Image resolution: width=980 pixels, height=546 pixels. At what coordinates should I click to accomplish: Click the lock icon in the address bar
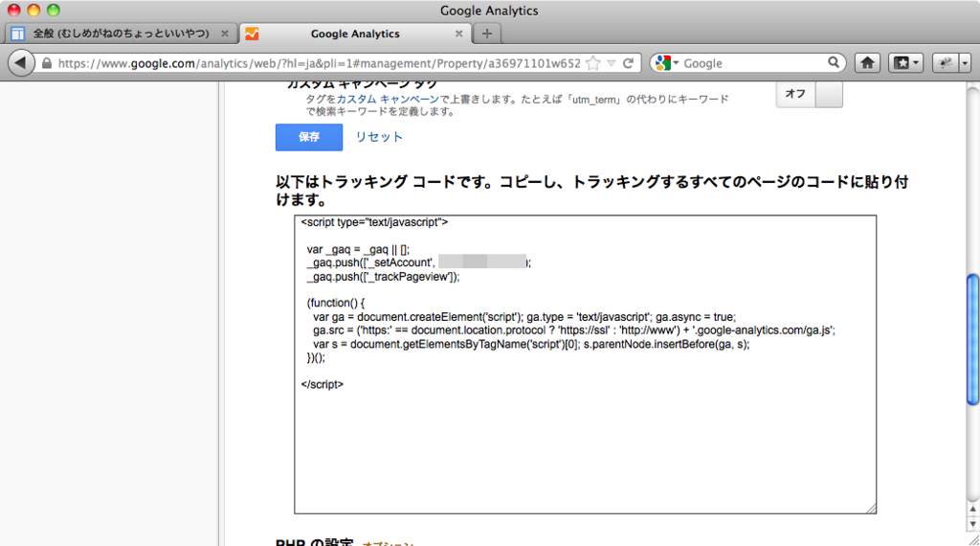click(47, 63)
